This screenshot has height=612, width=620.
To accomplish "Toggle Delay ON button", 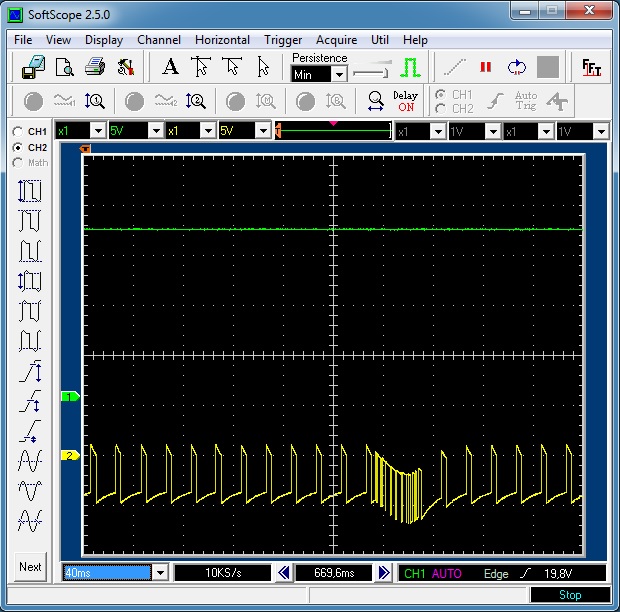I will coord(406,101).
